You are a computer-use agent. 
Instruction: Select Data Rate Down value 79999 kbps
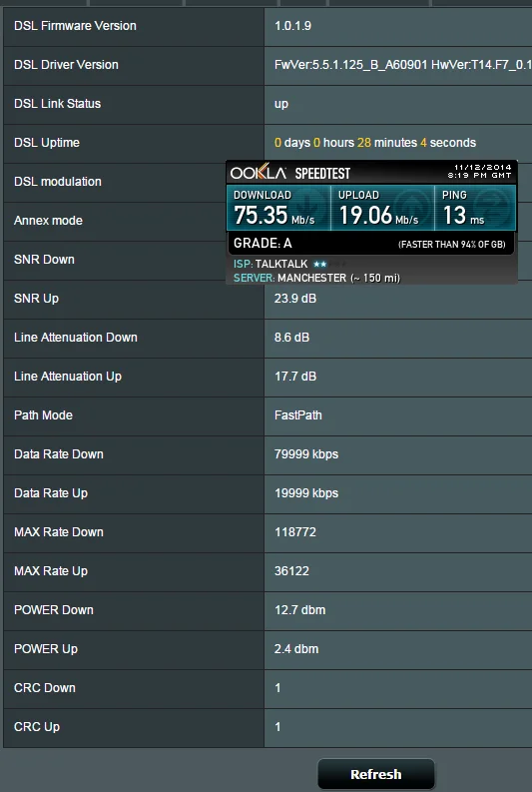tap(306, 454)
